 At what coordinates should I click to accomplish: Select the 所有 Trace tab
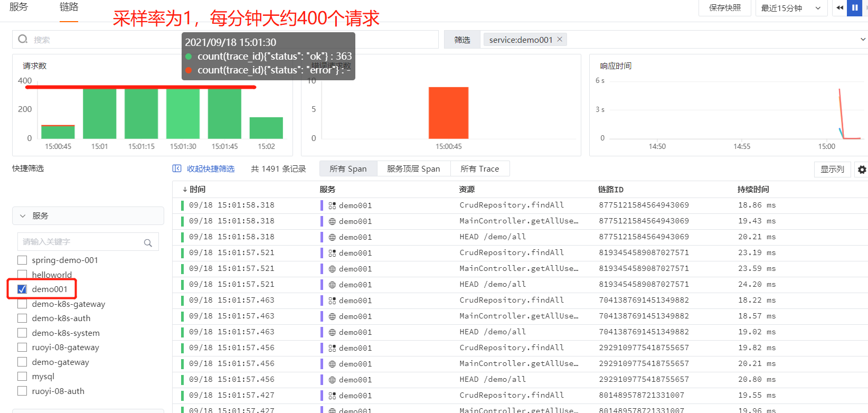point(479,168)
